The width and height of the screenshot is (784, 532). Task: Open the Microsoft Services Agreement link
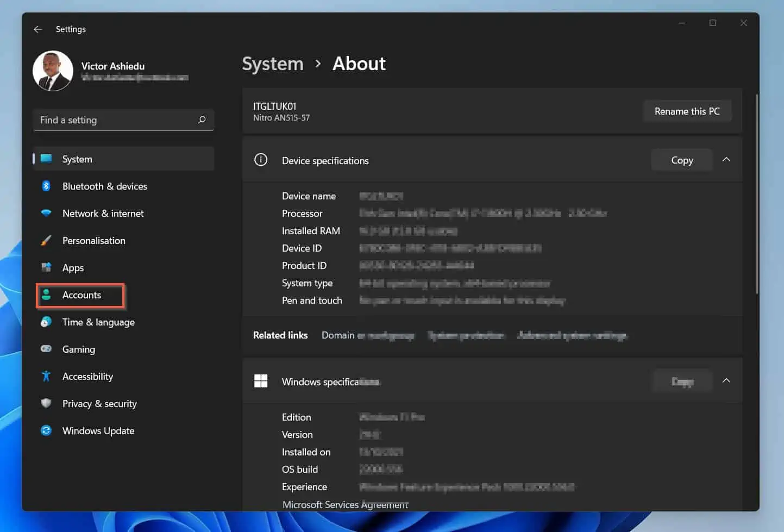tap(345, 505)
